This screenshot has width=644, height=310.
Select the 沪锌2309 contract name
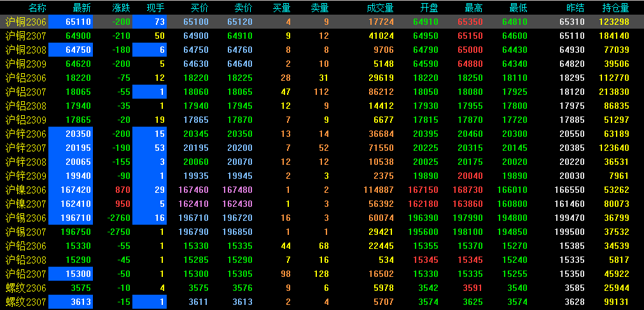26,176
